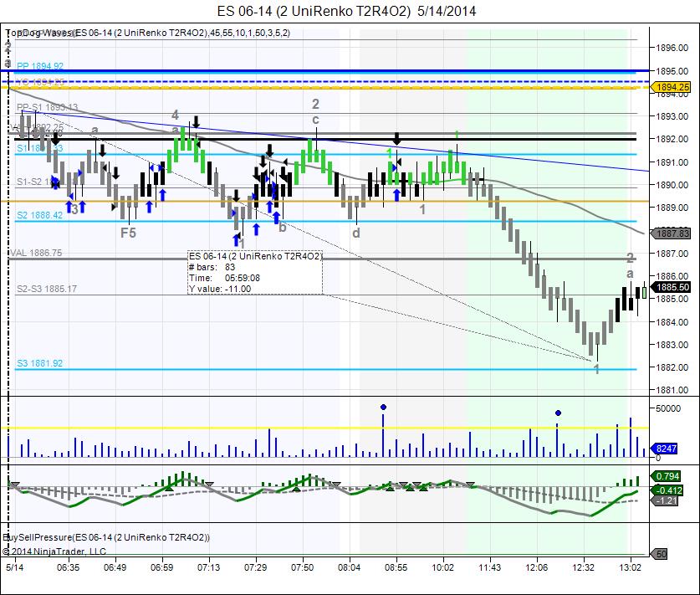Click the 06:59 time axis label
Screen dimensions: 700x595
[162, 567]
